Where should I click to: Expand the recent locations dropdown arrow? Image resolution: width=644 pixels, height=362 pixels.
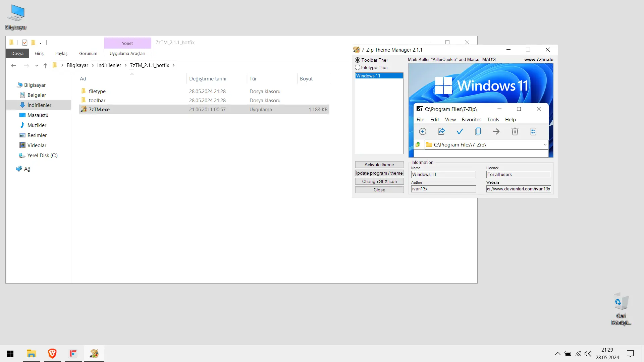click(37, 65)
